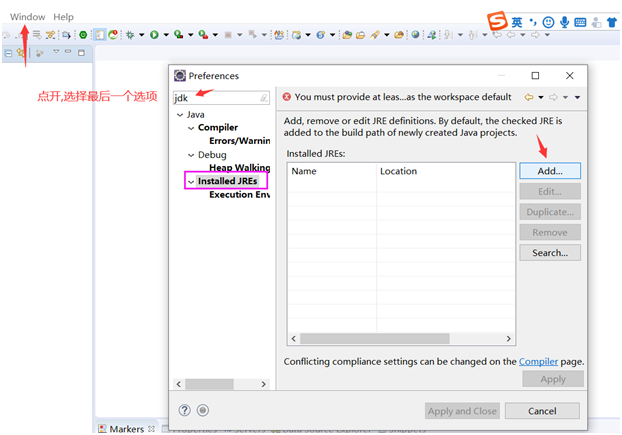Screen dimensions: 622x435
Task: Click the filter text field containing jdk
Action: tap(221, 98)
